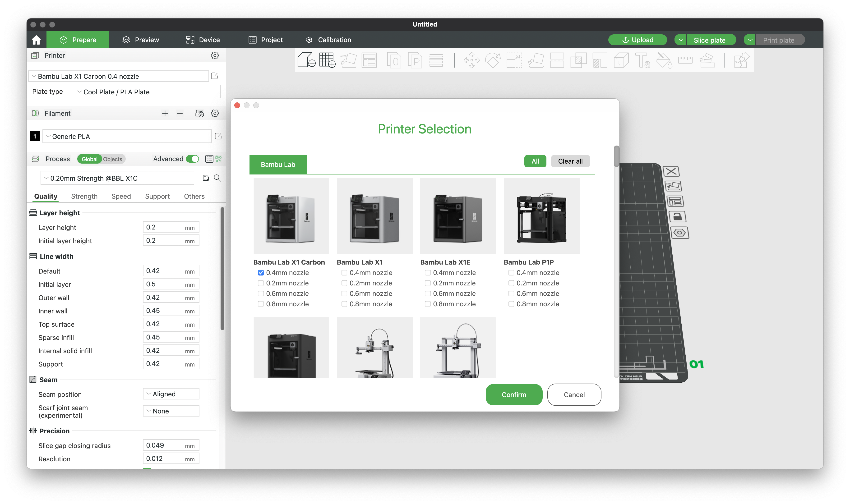Open the plate settings hexagon icon
Screen dimensions: 850x504
tap(680, 233)
